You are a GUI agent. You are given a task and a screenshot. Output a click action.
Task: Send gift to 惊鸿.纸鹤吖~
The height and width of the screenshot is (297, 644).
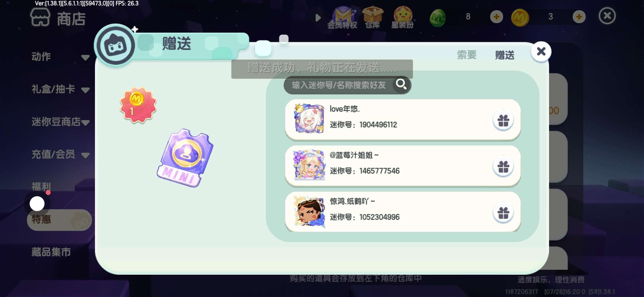[x=503, y=213]
